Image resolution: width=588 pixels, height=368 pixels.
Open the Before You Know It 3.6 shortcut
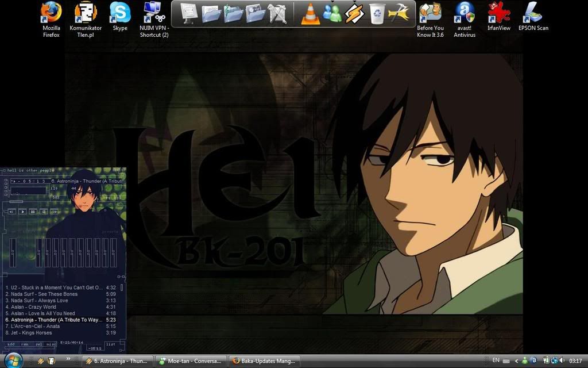click(x=430, y=20)
